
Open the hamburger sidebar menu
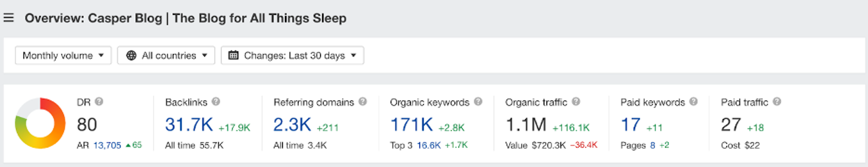tap(9, 18)
